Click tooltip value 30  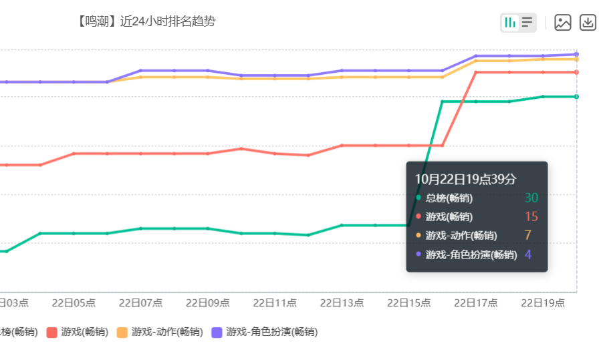531,198
